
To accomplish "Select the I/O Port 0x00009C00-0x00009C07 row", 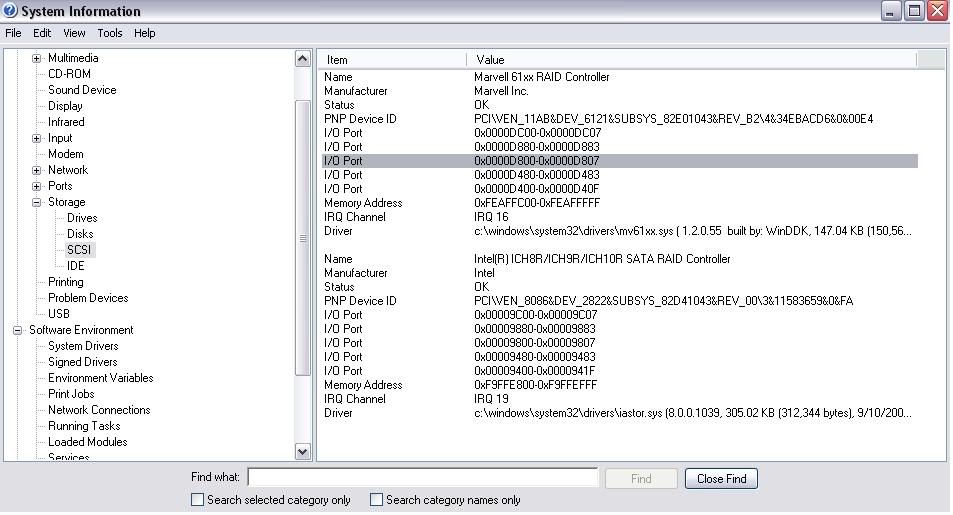I will click(x=619, y=315).
